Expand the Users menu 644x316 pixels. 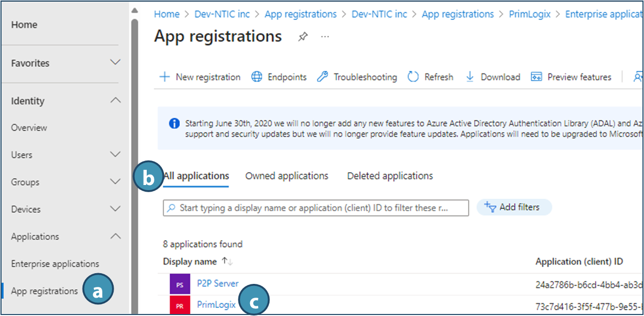coord(116,154)
